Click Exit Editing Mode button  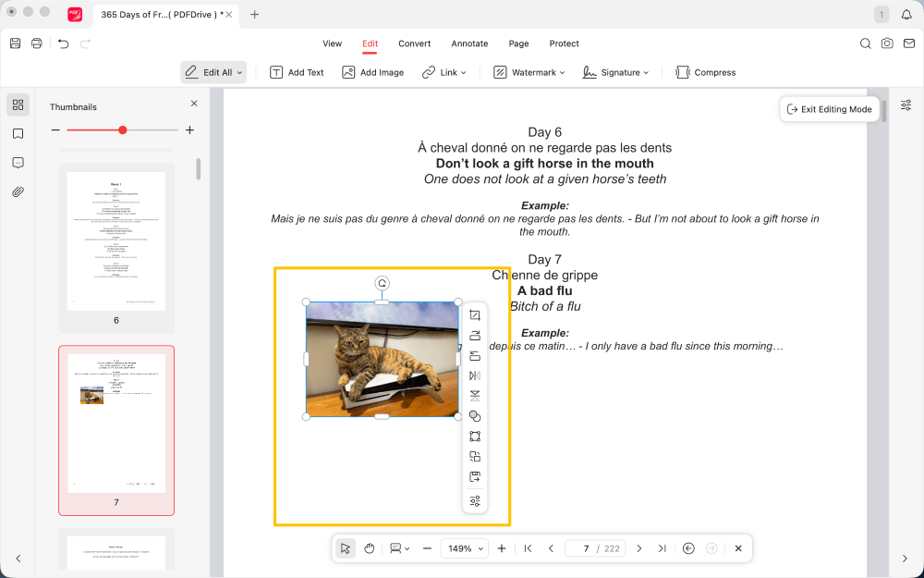coord(829,109)
